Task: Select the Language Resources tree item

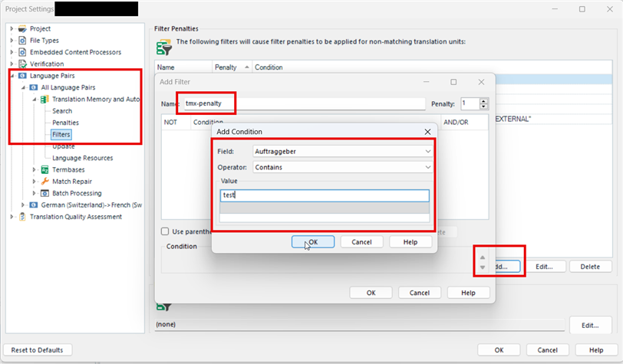Action: (x=83, y=158)
